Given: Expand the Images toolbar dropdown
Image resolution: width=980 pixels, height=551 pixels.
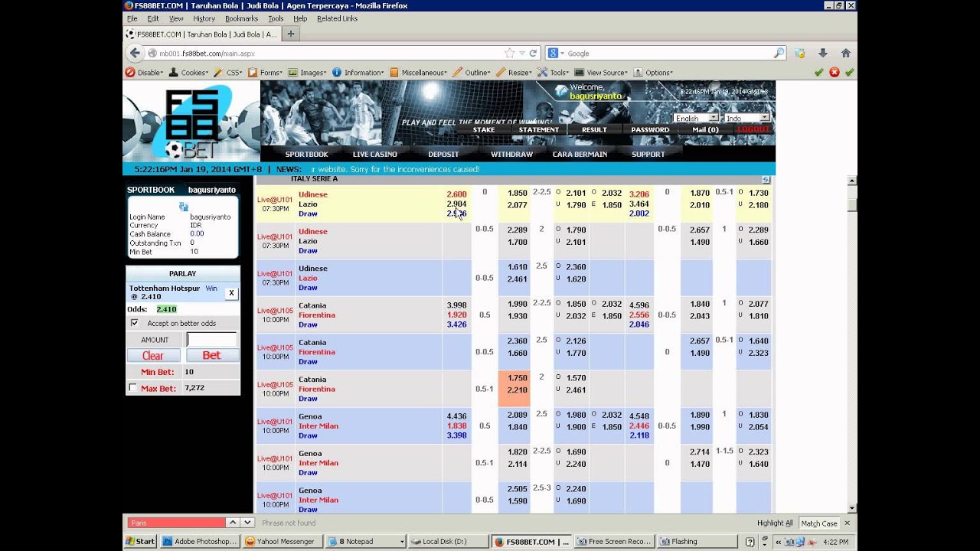Looking at the screenshot, I should [307, 73].
